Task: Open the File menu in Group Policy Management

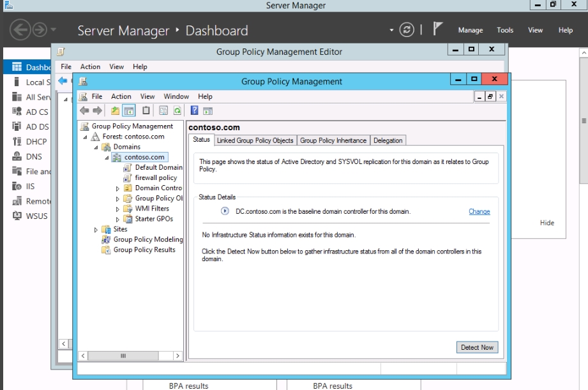Action: [97, 96]
